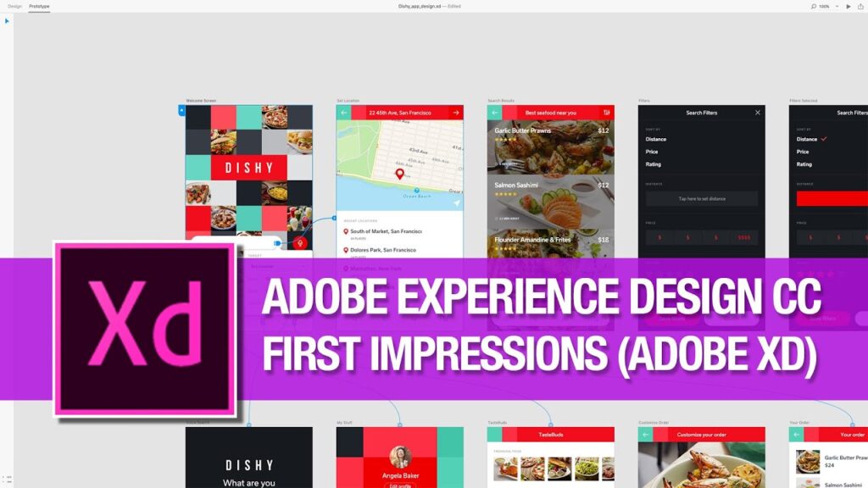Switch to the Prototype tab
This screenshot has height=488, width=868.
[39, 6]
